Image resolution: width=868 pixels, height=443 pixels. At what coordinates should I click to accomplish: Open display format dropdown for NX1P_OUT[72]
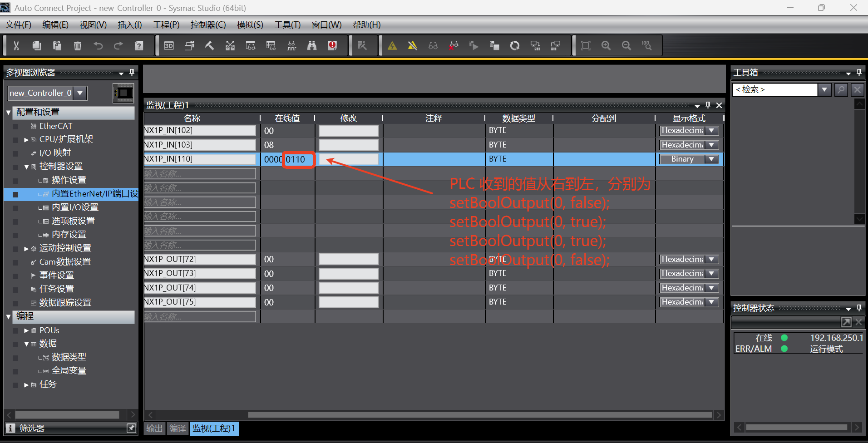(x=712, y=260)
